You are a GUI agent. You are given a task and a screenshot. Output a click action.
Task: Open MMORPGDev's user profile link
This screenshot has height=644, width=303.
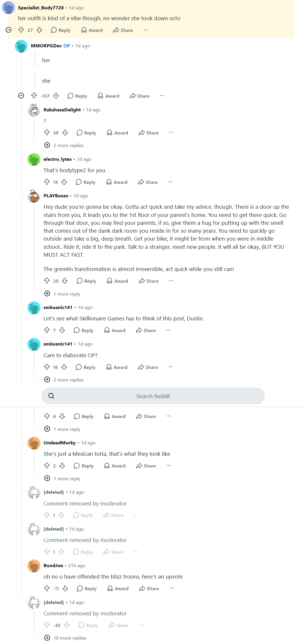coord(46,46)
